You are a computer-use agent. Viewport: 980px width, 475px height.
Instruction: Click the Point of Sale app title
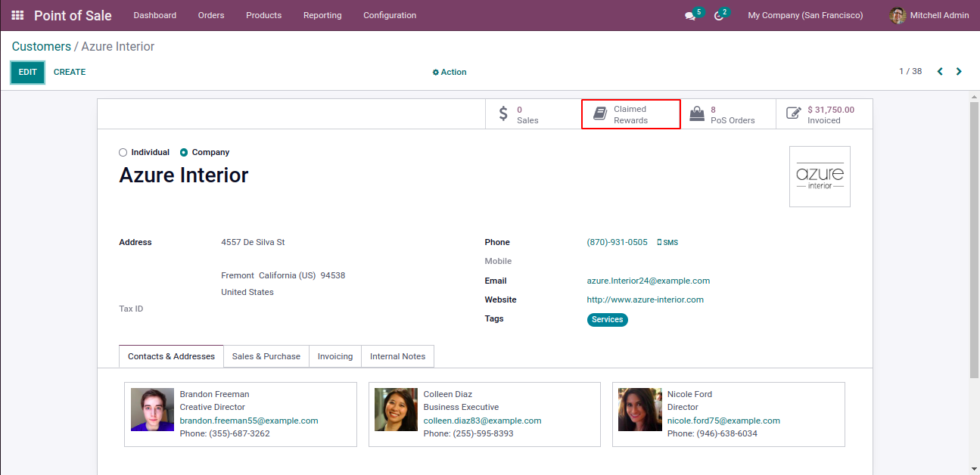point(73,15)
